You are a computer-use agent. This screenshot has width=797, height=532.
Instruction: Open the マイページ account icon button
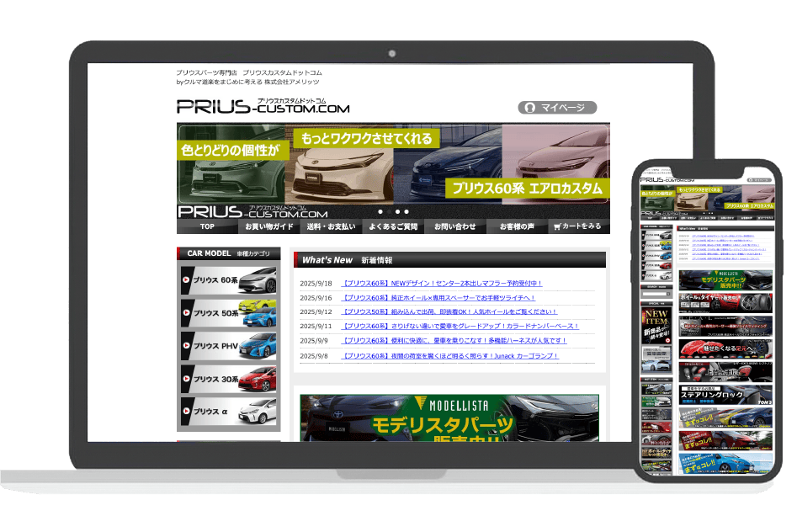pos(556,108)
